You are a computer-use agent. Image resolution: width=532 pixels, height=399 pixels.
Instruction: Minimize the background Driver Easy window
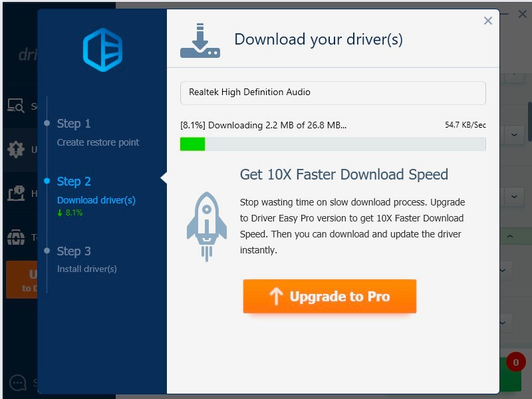505,14
